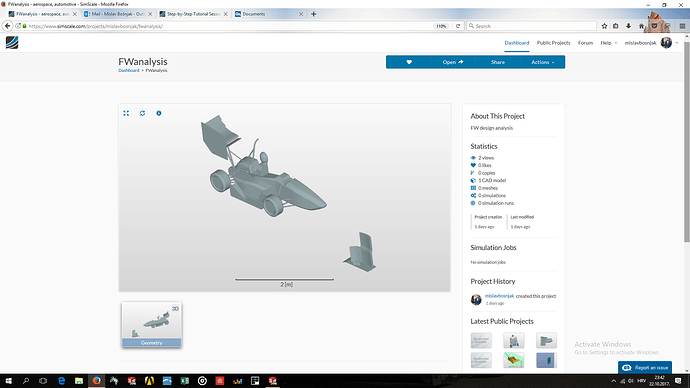Like the project with heart button
Screen dimensions: 690x388
[409, 62]
